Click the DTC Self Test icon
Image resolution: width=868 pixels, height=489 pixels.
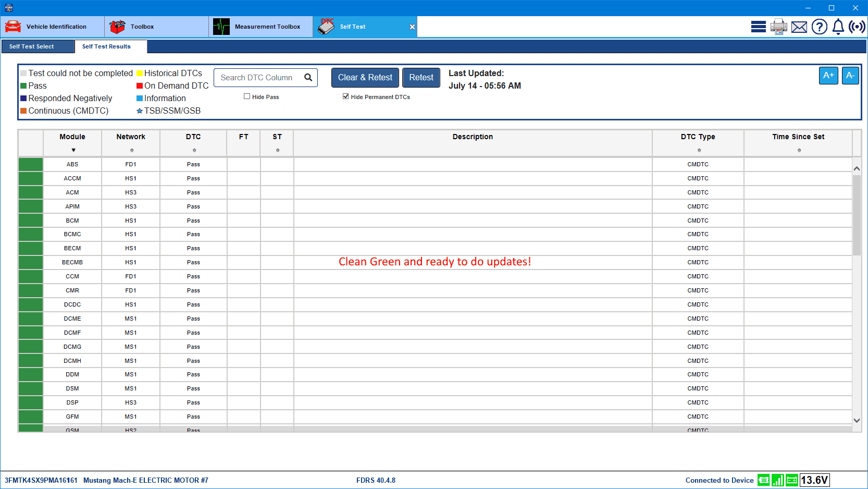326,27
